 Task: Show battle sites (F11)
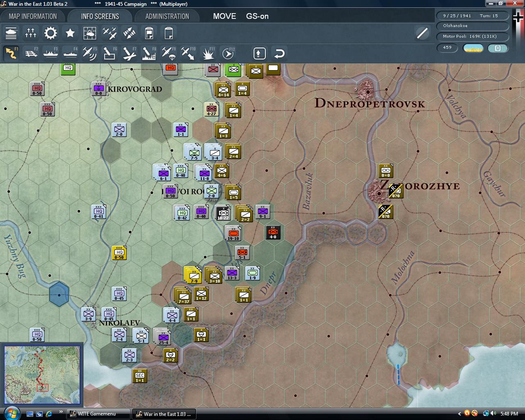pyautogui.click(x=208, y=53)
